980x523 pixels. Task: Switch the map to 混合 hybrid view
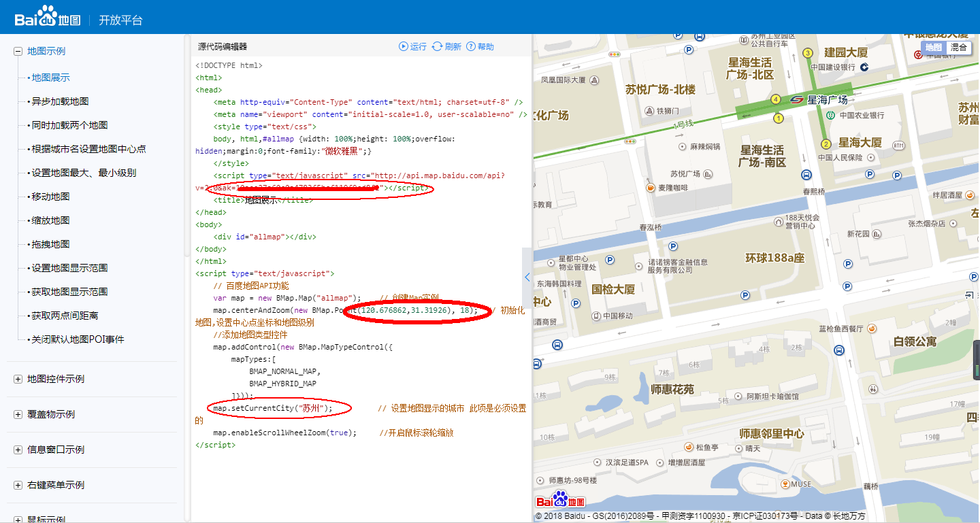point(959,47)
